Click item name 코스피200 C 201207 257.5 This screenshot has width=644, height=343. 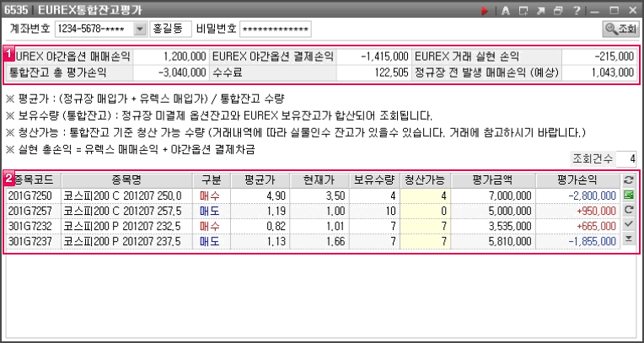click(x=127, y=212)
